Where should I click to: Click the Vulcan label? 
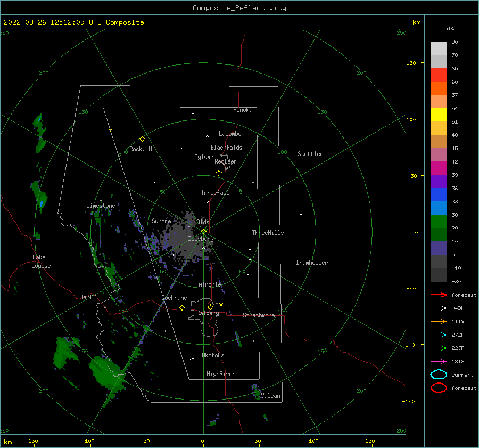270,396
